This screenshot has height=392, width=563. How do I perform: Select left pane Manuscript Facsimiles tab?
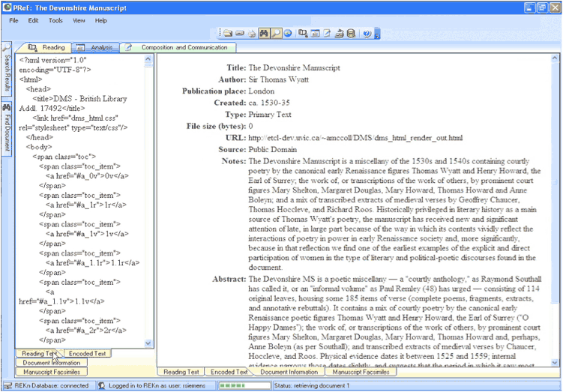(51, 372)
